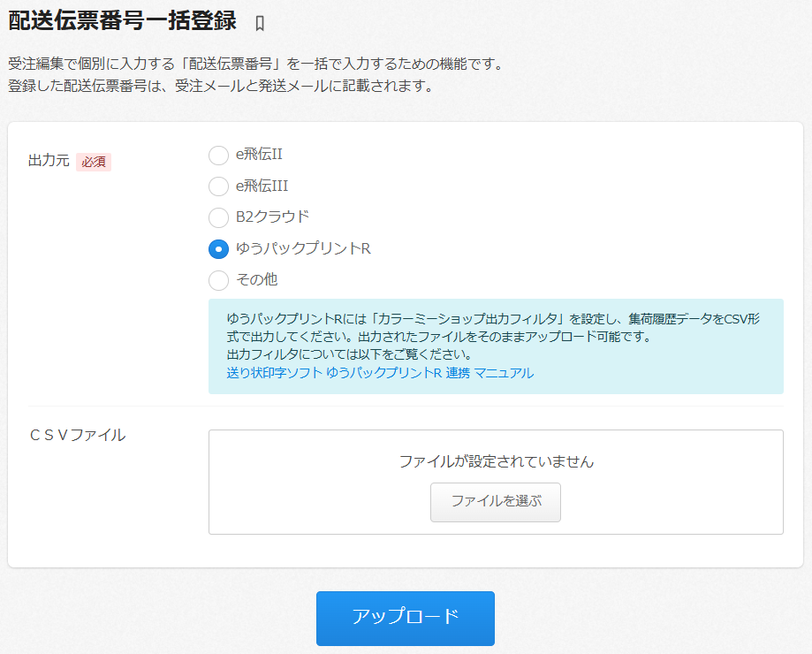Click the e飛伝III label text
The image size is (812, 654).
pos(262,186)
